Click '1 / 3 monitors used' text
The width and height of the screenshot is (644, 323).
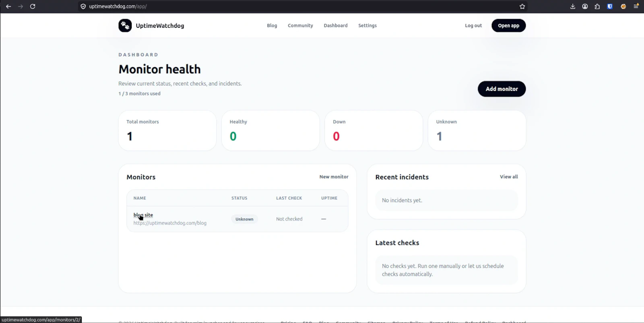[x=139, y=93]
